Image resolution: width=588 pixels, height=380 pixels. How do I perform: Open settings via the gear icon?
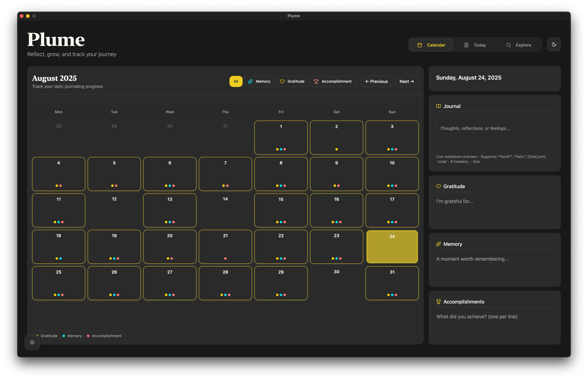tap(32, 342)
